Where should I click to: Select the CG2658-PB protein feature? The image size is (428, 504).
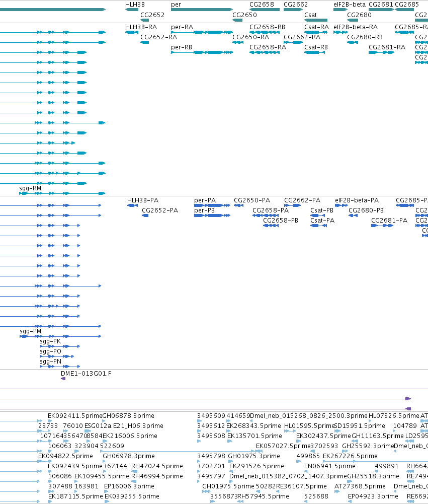pyautogui.click(x=271, y=226)
